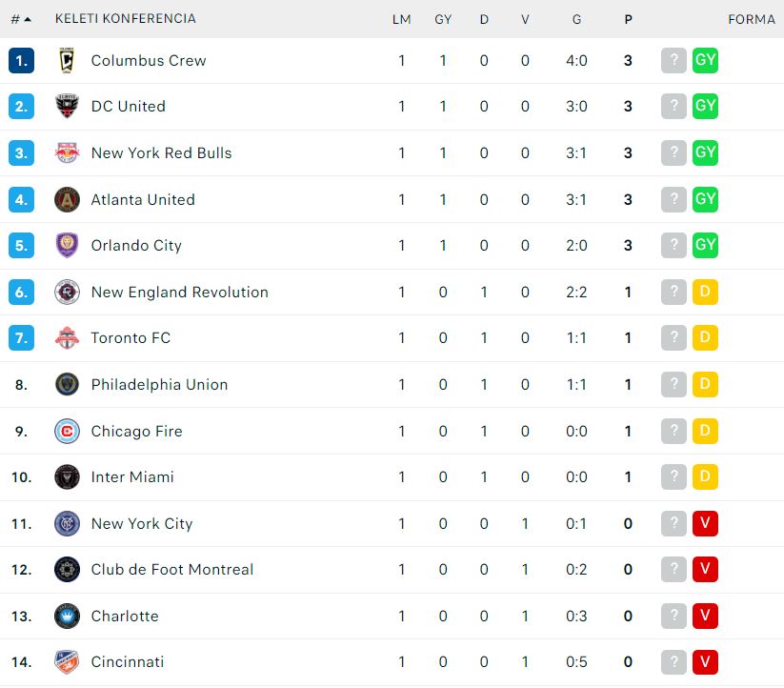Click the yellow D form badge for Toronto FC
Screen dimensions: 784x688
pyautogui.click(x=705, y=338)
